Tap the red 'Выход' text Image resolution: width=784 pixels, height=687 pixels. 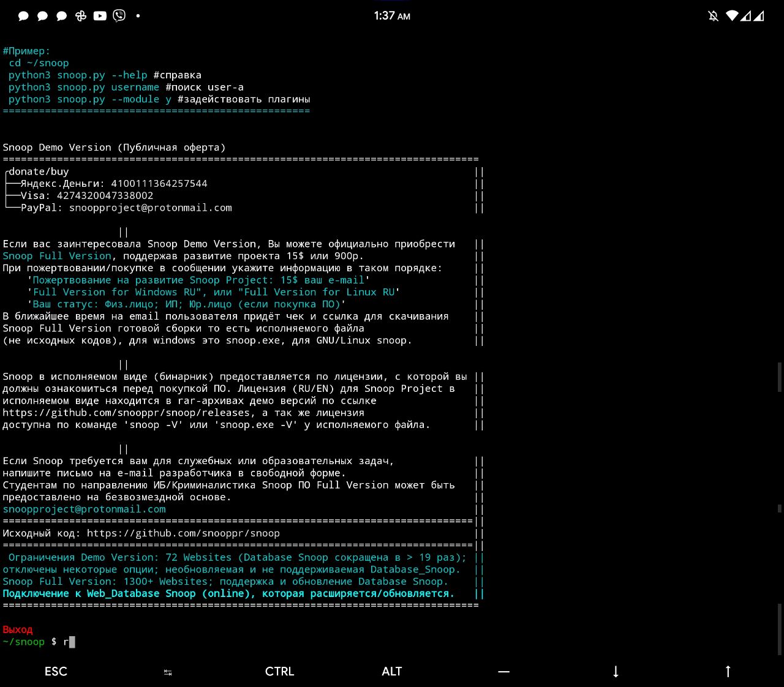(x=18, y=629)
